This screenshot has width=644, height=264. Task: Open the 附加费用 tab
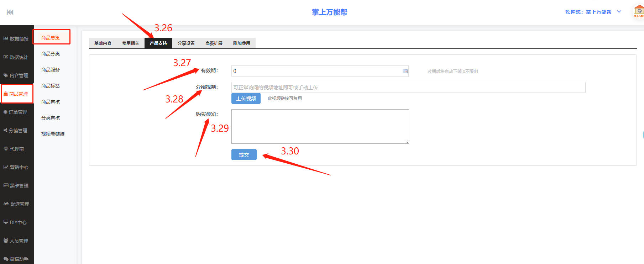pos(241,43)
